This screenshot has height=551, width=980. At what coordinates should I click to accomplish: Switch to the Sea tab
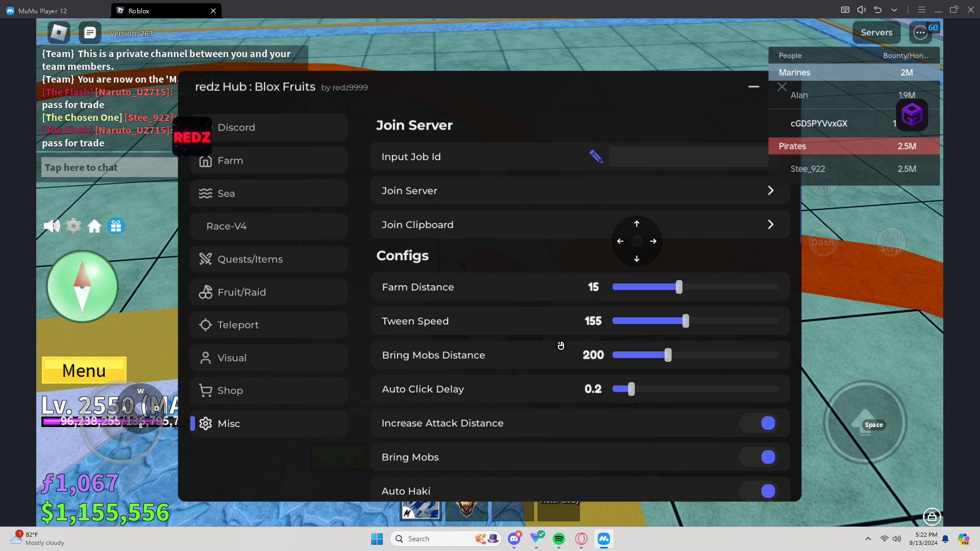pyautogui.click(x=268, y=193)
